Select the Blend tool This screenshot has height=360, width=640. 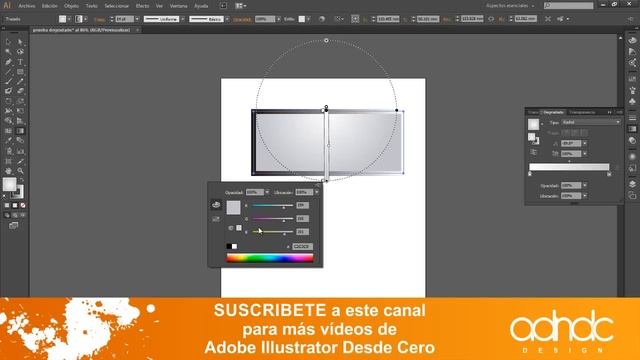[x=20, y=141]
